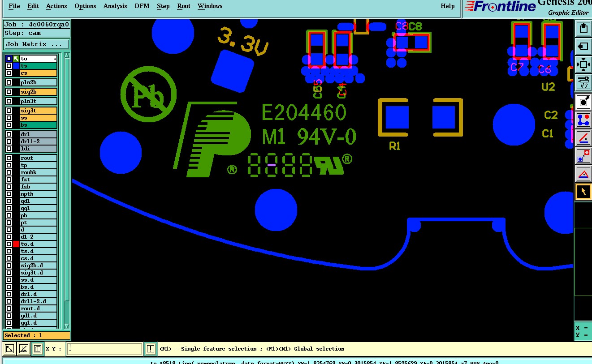Open the edit tools and palette icon
The height and width of the screenshot is (364, 592).
pyautogui.click(x=583, y=82)
